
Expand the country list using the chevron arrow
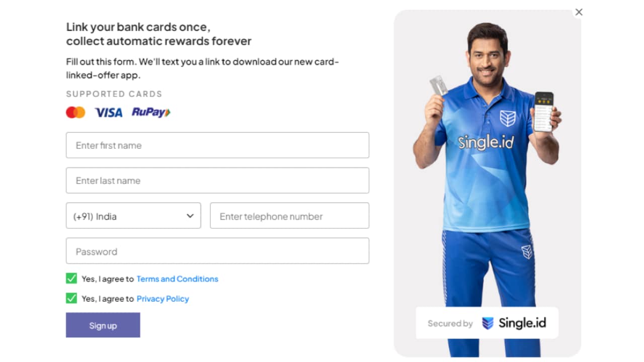click(x=190, y=216)
